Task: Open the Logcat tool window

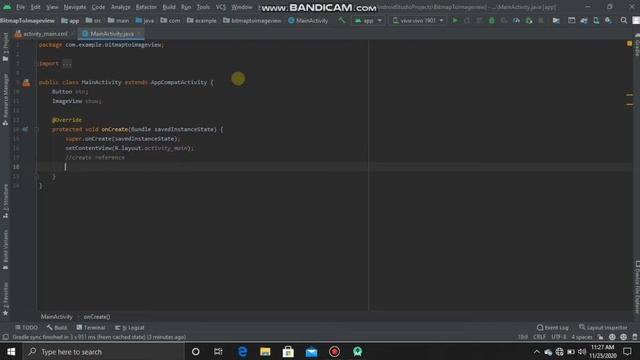Action: click(129, 328)
